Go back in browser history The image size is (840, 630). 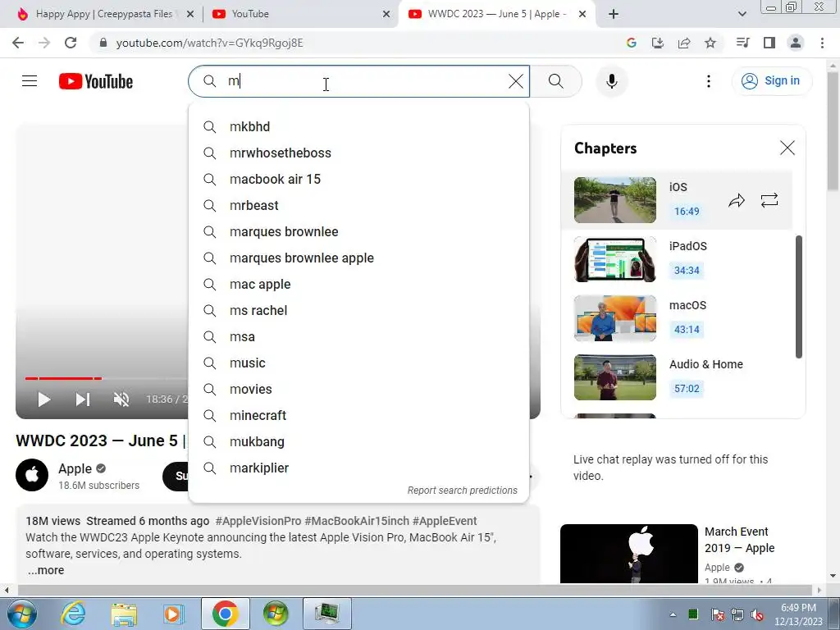tap(18, 43)
